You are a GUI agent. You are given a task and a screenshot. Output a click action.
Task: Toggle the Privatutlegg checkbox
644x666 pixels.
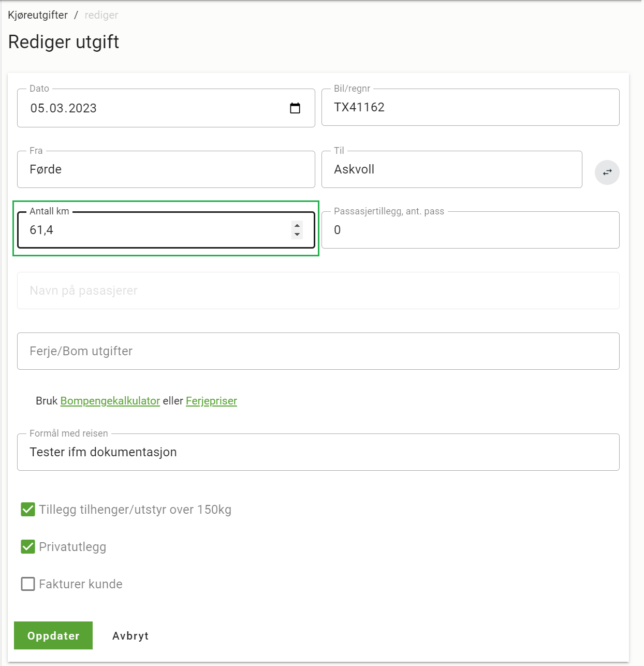[28, 547]
